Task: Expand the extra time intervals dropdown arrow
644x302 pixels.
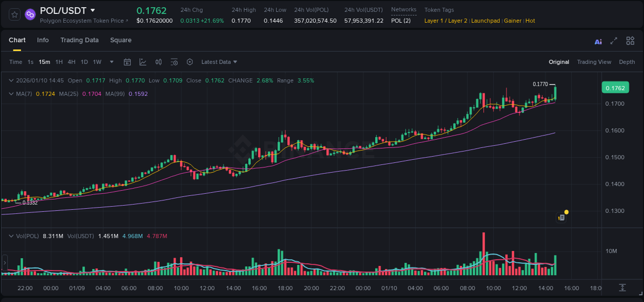Action: click(111, 62)
